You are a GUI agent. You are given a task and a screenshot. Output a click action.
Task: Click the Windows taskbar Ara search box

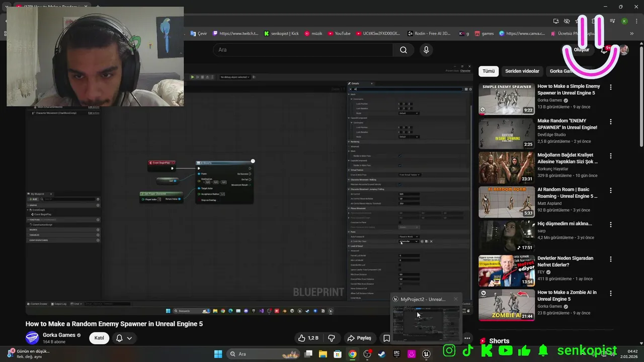point(263,354)
